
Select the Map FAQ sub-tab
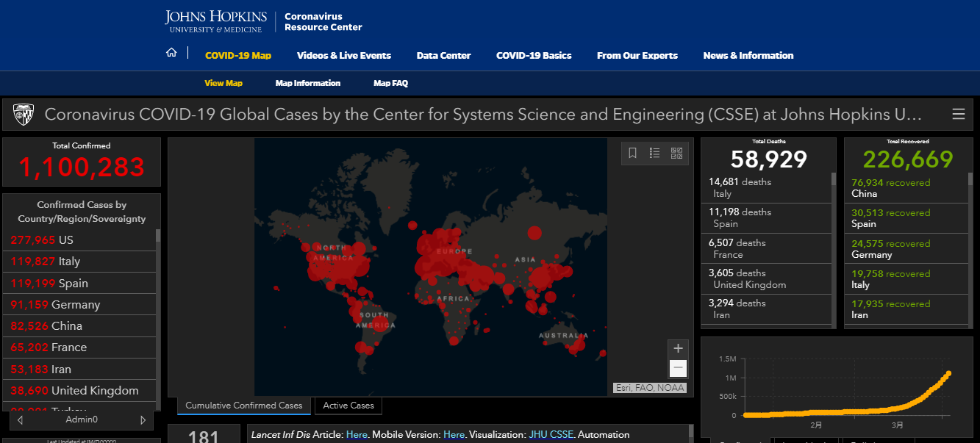click(x=390, y=83)
